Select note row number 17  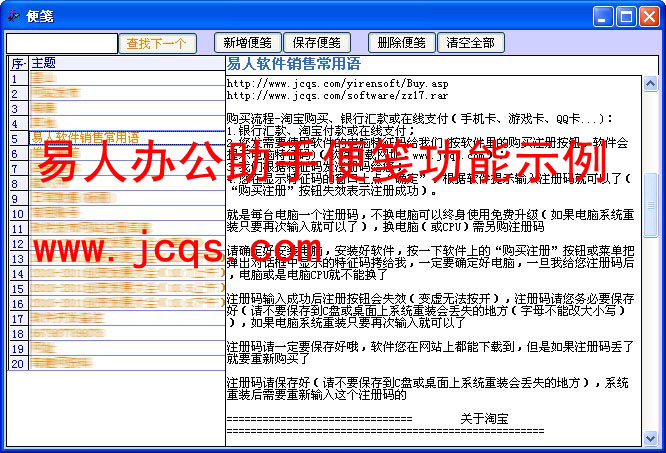(x=117, y=318)
